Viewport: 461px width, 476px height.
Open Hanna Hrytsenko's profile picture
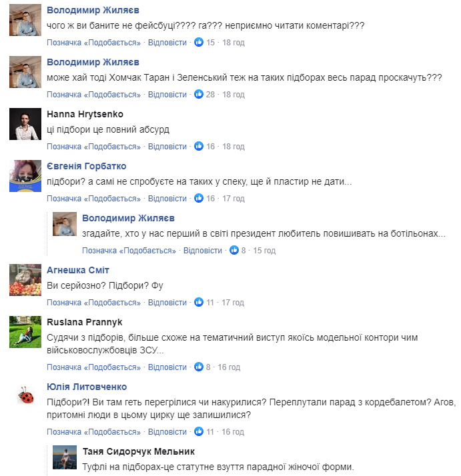point(26,123)
